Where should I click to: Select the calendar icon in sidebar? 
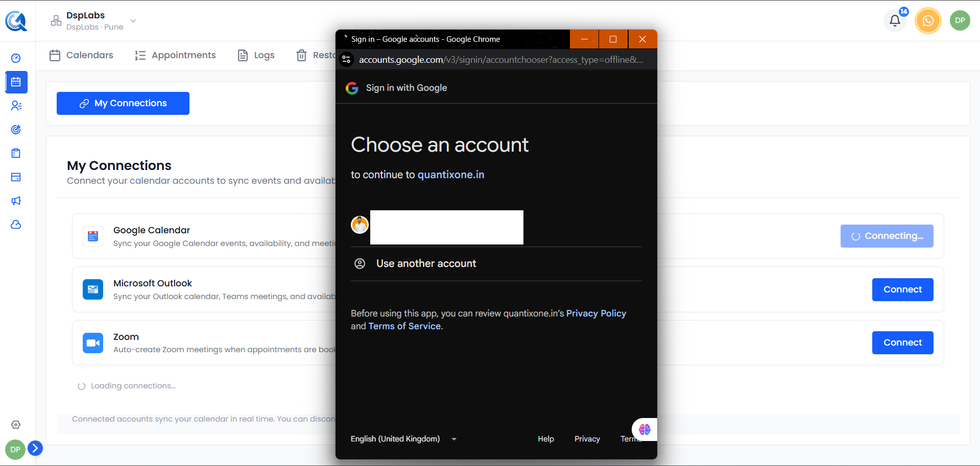(x=16, y=82)
